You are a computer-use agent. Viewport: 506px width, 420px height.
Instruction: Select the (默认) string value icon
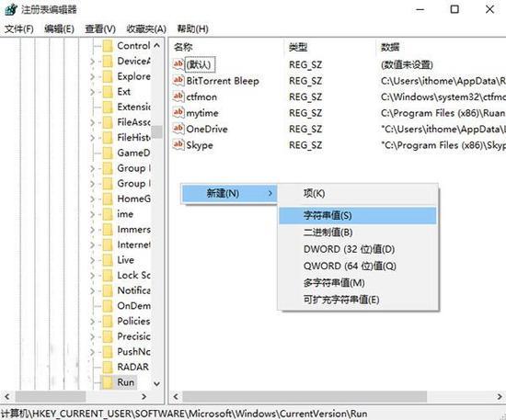point(178,64)
